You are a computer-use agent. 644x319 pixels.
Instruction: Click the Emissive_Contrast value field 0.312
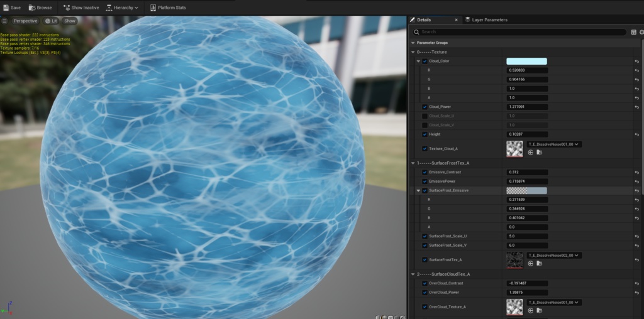tap(527, 173)
